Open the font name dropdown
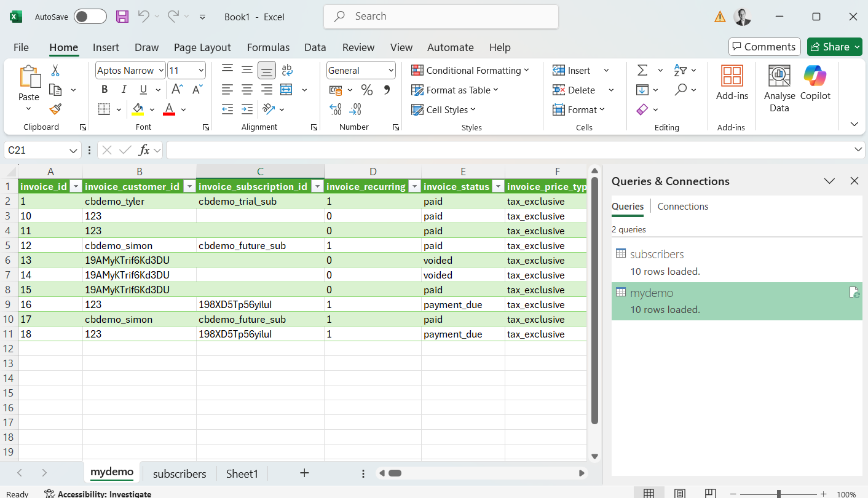Image resolution: width=868 pixels, height=498 pixels. tap(161, 71)
